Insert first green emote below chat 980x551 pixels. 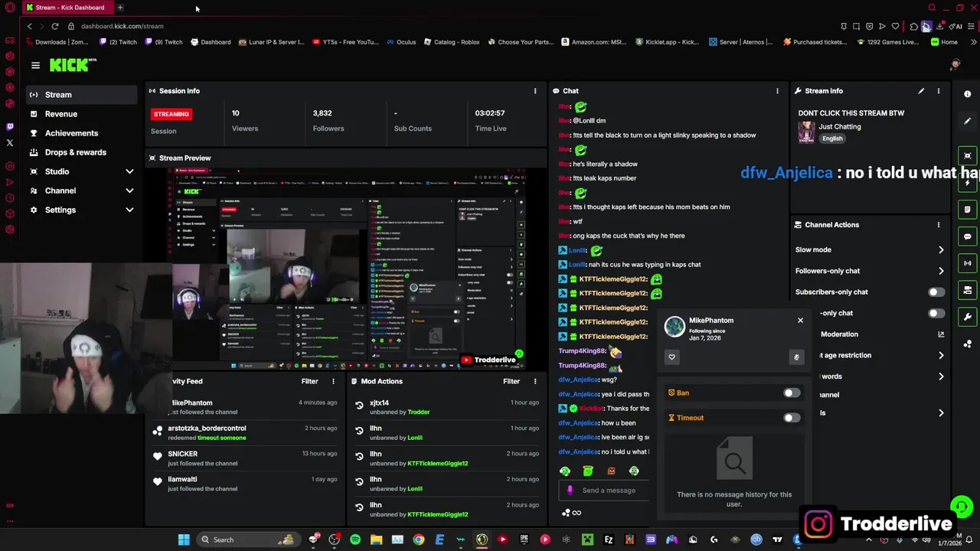(x=565, y=471)
